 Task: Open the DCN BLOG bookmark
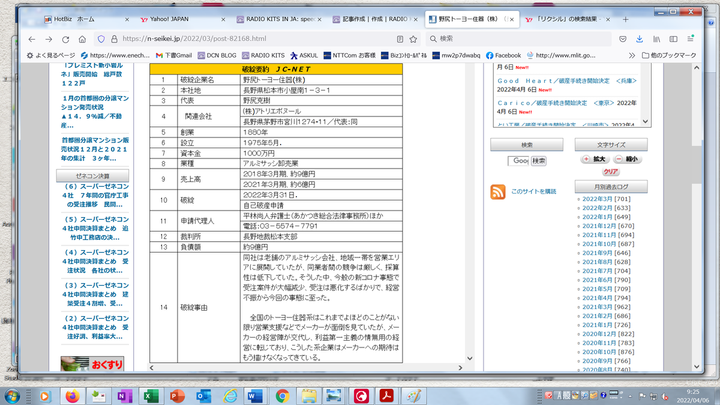(x=217, y=55)
